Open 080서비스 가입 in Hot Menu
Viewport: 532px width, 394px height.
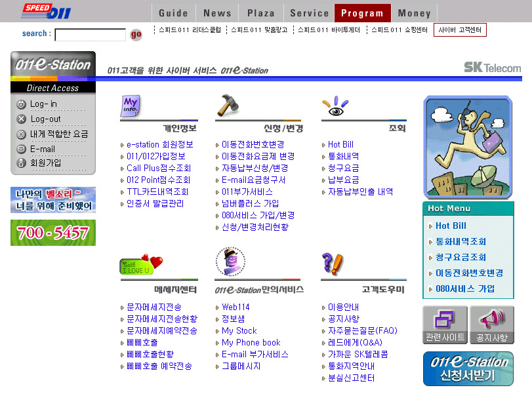[x=465, y=289]
